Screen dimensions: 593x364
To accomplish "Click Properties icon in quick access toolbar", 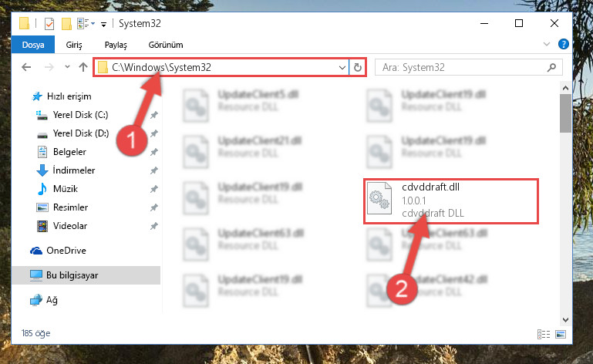I will [x=49, y=24].
